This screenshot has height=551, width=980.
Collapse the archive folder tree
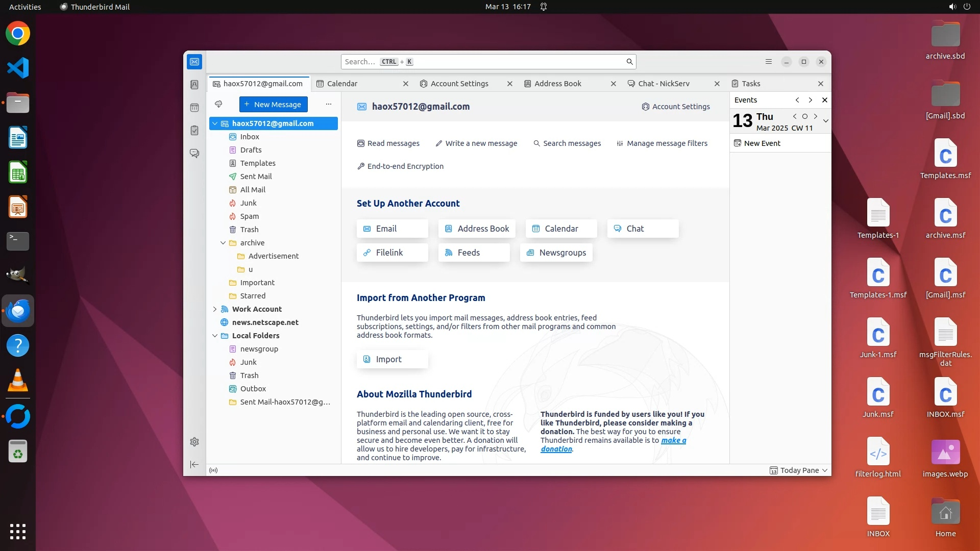tap(223, 243)
